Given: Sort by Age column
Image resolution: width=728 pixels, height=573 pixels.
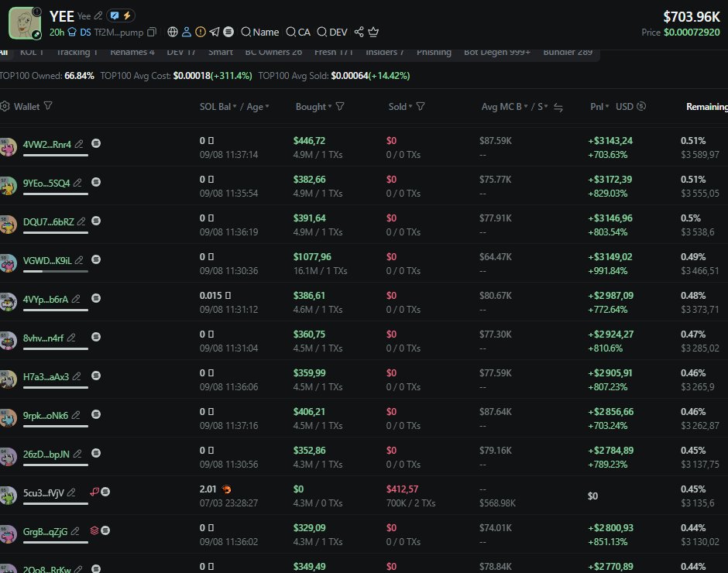Looking at the screenshot, I should coord(258,106).
